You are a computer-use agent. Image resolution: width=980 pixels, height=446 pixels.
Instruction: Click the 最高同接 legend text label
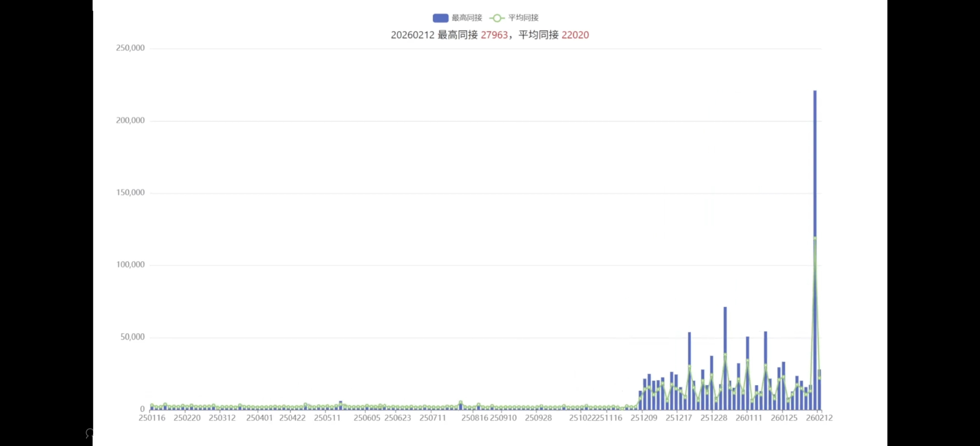[x=467, y=18]
